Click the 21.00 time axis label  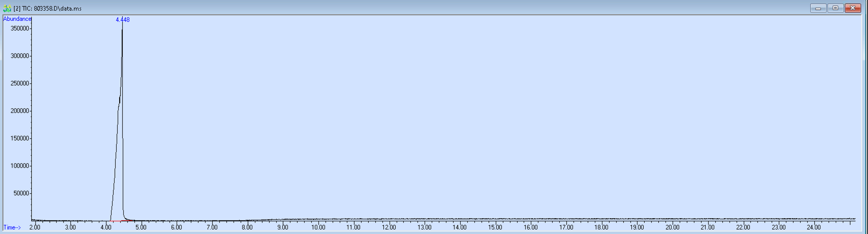pos(708,227)
